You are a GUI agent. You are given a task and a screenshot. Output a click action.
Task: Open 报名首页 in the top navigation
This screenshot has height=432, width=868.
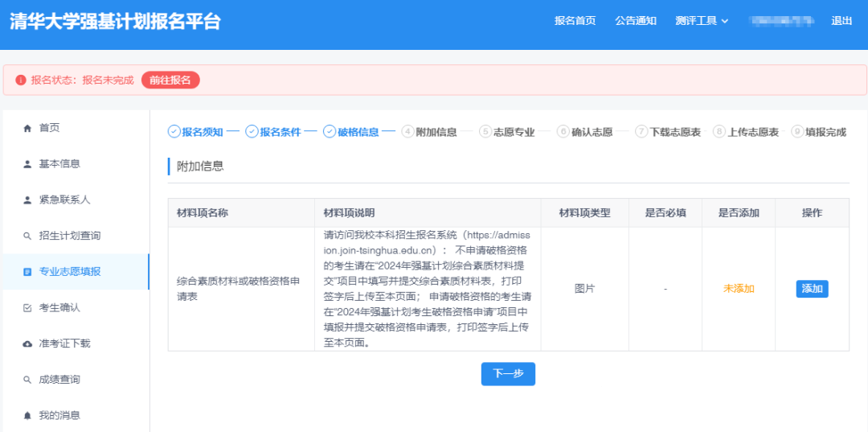click(x=575, y=21)
